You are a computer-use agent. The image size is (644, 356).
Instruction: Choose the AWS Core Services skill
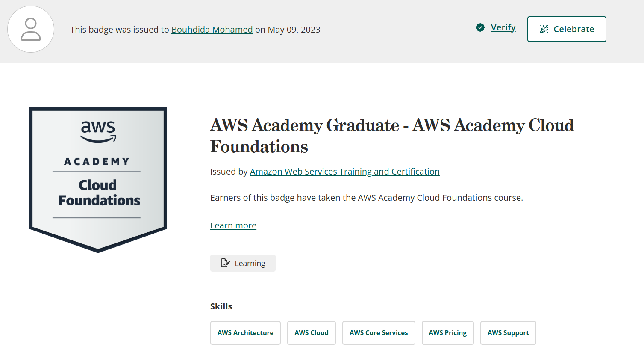tap(379, 333)
